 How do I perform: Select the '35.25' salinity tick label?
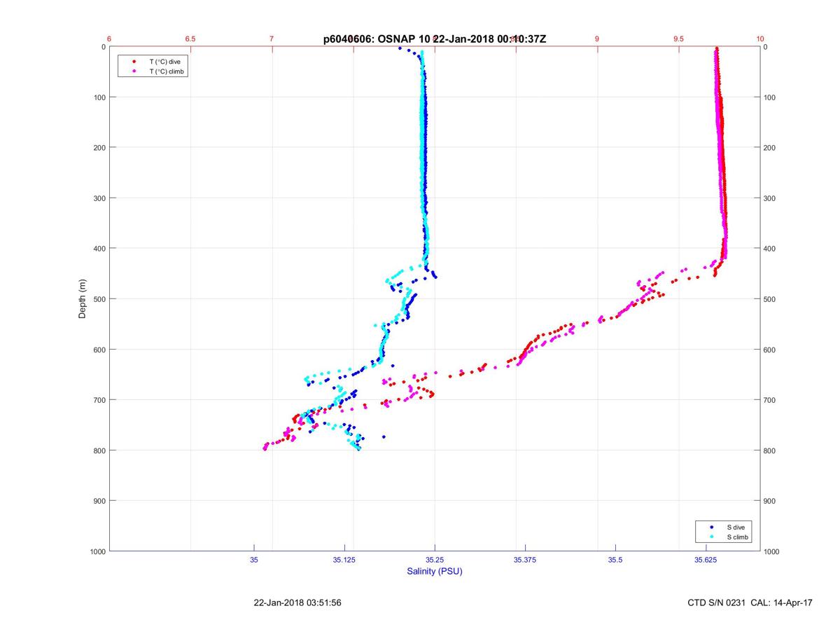coord(435,560)
